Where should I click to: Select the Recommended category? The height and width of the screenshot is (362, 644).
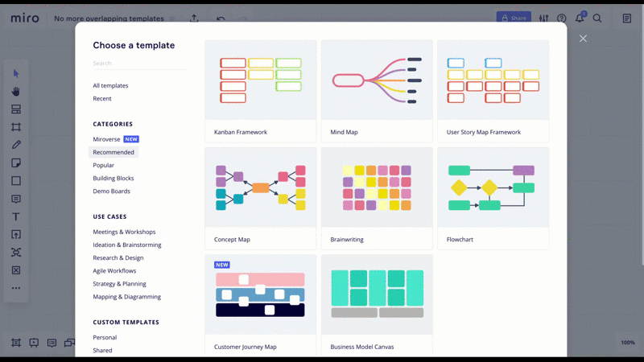(x=114, y=152)
